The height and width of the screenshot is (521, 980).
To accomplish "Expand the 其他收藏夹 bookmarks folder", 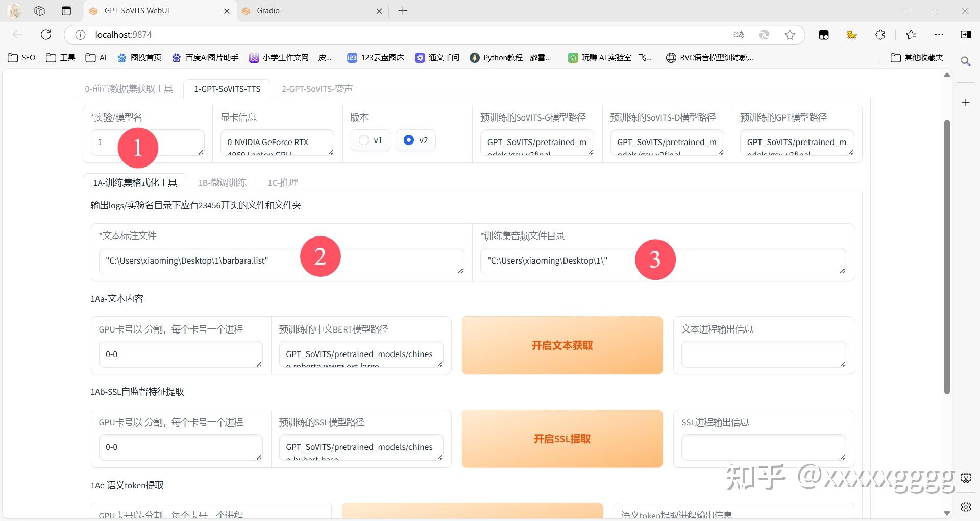I will click(x=917, y=57).
